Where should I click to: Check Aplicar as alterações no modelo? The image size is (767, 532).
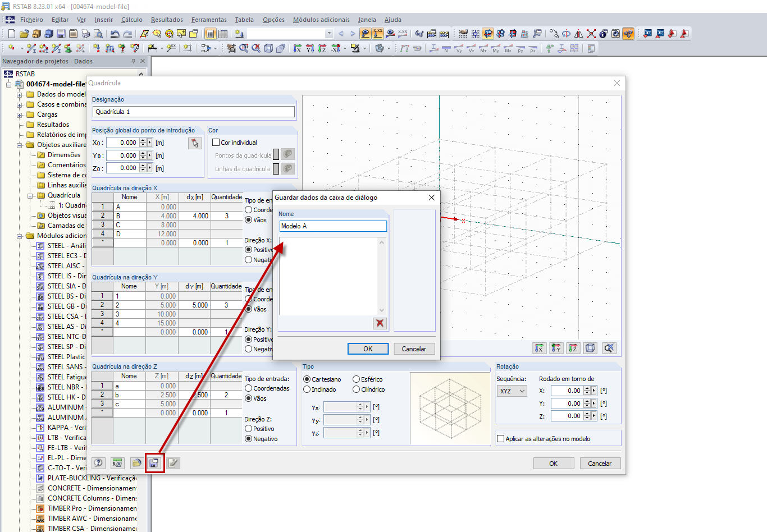[x=501, y=439]
